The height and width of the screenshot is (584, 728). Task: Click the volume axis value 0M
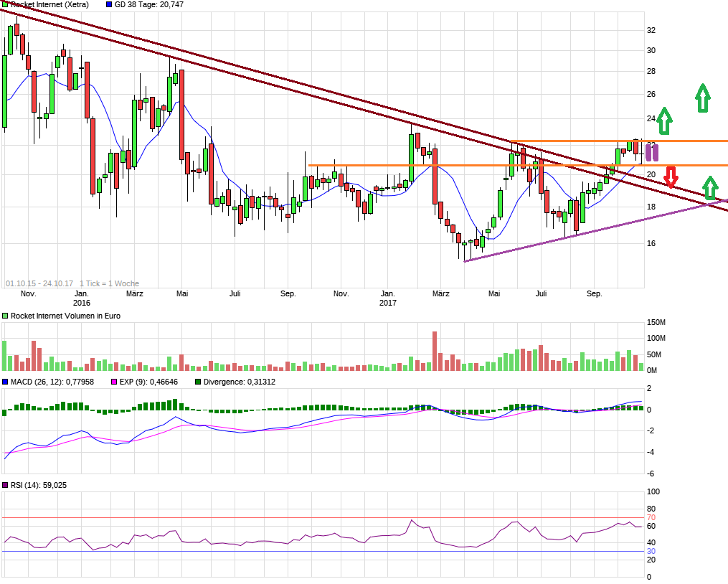coord(652,371)
